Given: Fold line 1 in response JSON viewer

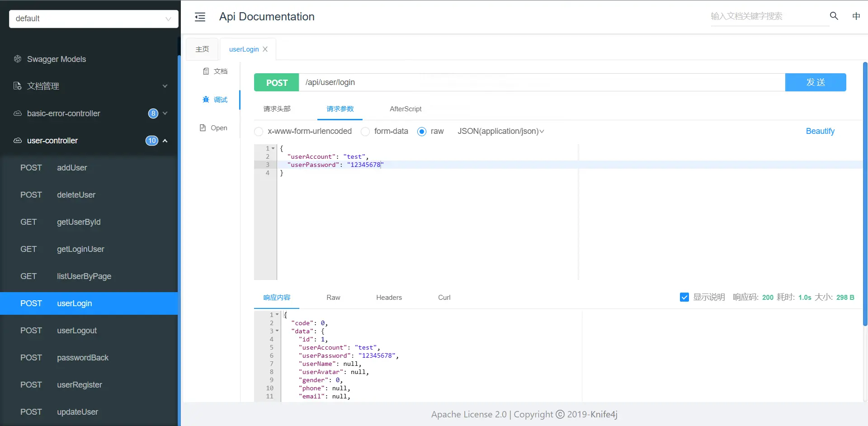Looking at the screenshot, I should click(x=277, y=315).
